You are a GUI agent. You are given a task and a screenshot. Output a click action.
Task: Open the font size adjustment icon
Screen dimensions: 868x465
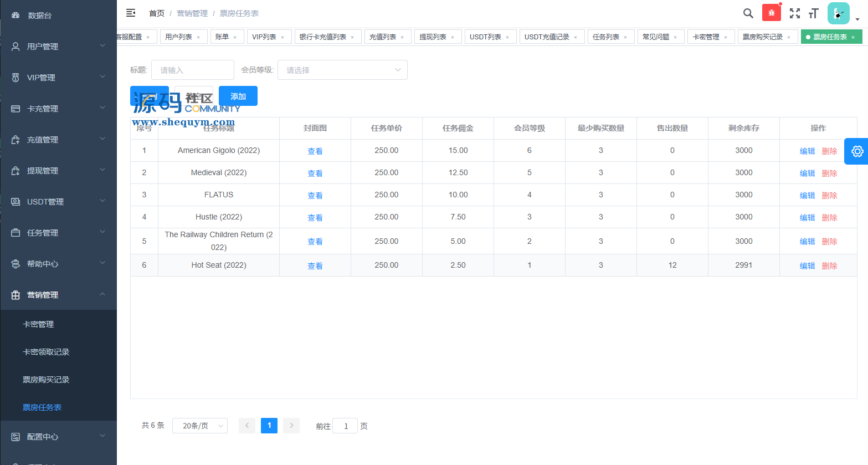(x=814, y=13)
